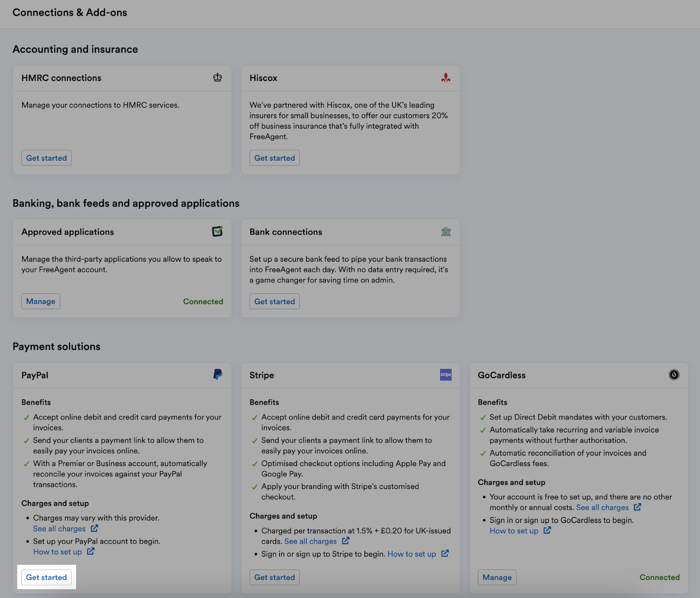
Task: Open external link icon beside PayPal How to set up
Action: [91, 552]
